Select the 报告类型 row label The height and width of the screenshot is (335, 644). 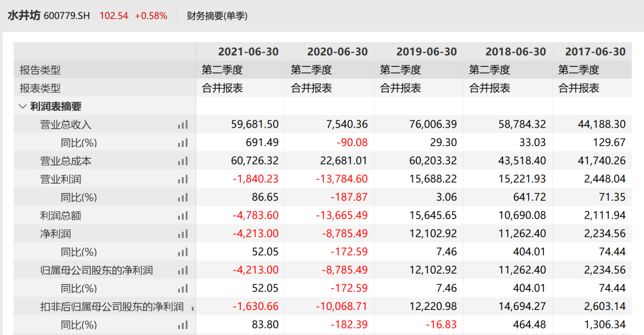41,70
